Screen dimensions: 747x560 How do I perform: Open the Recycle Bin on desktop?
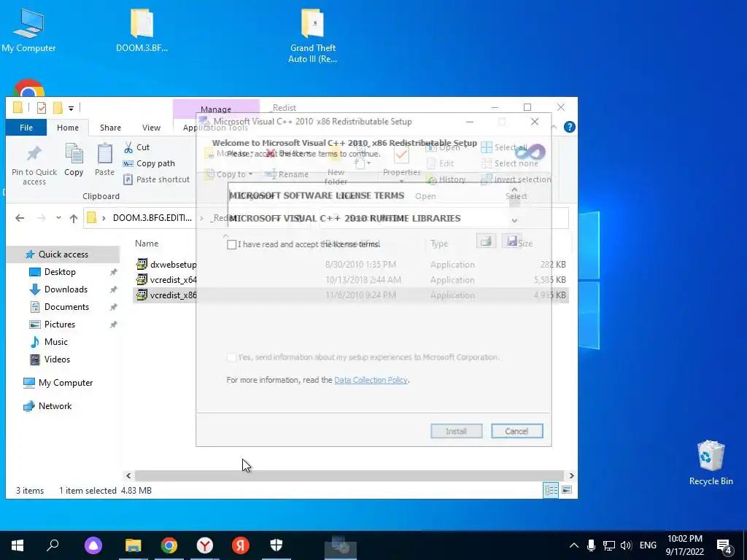pos(711,462)
